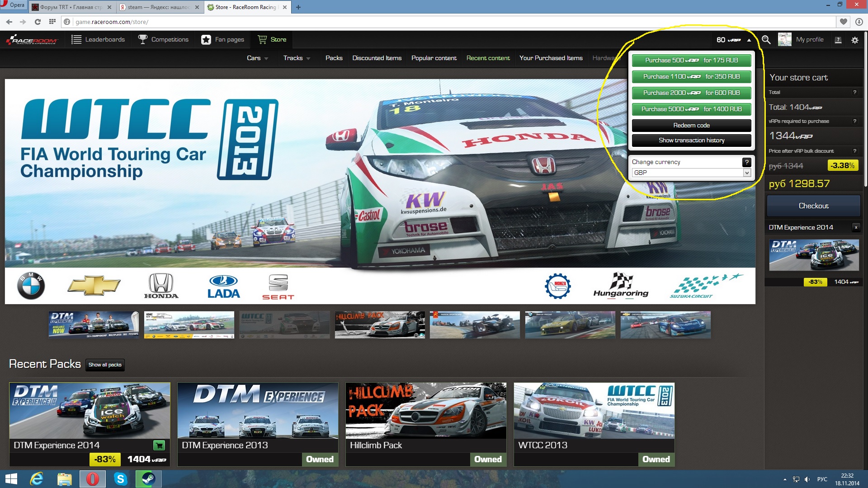Click the browser reload icon
Image resolution: width=868 pixels, height=488 pixels.
(38, 22)
